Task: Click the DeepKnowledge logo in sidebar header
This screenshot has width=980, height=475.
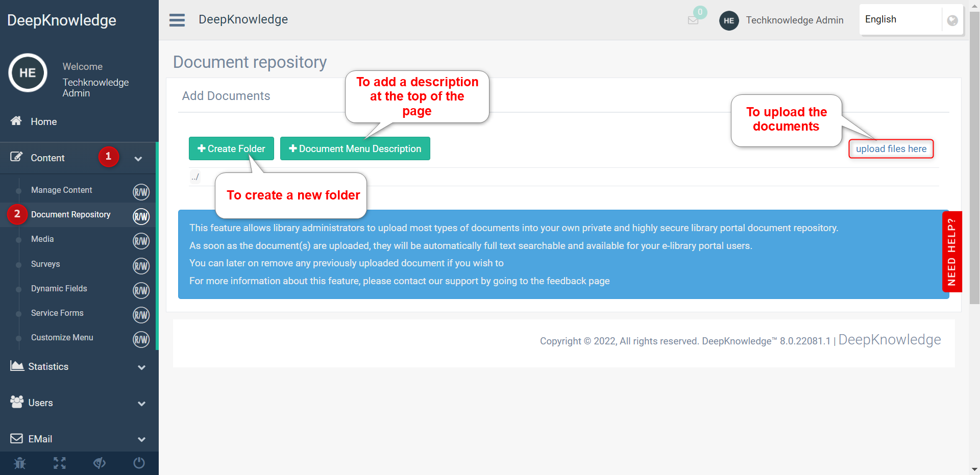Action: pyautogui.click(x=62, y=20)
